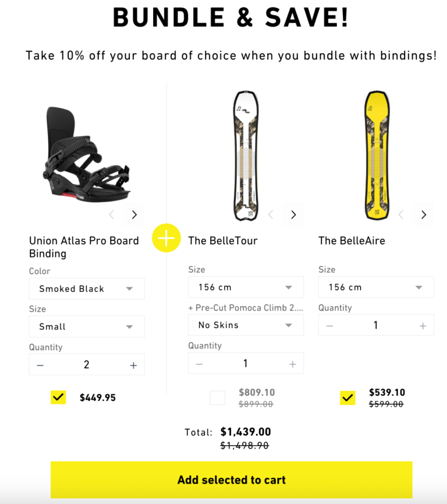Decrease the binding quantity with minus button

(x=40, y=364)
